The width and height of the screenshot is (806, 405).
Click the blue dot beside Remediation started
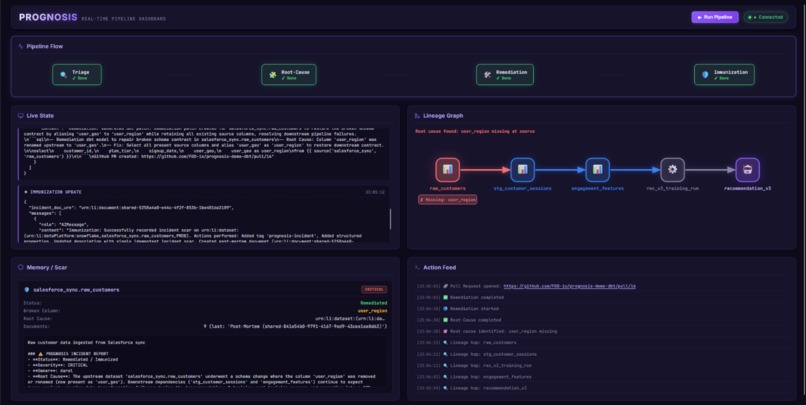445,309
